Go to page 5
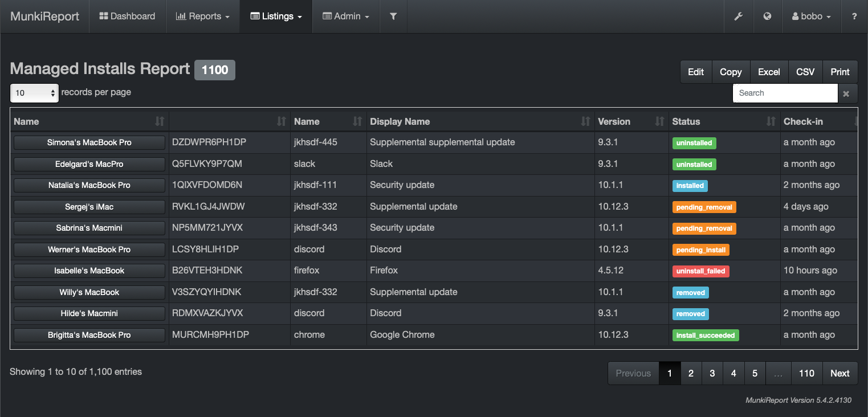Image resolution: width=868 pixels, height=417 pixels. pos(755,373)
